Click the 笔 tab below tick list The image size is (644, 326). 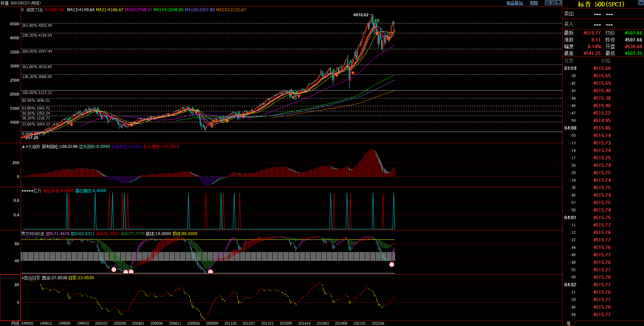click(x=569, y=323)
